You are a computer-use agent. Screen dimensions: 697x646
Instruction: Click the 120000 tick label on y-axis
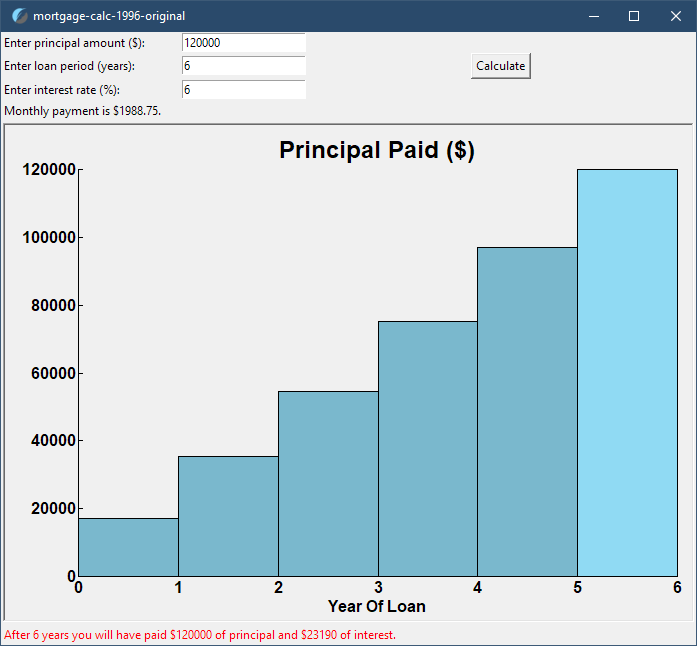pyautogui.click(x=48, y=170)
